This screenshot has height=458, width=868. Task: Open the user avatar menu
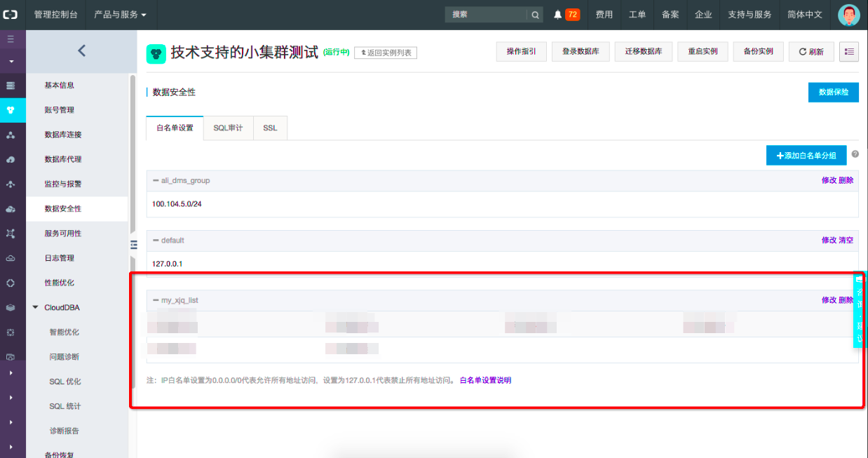(849, 15)
